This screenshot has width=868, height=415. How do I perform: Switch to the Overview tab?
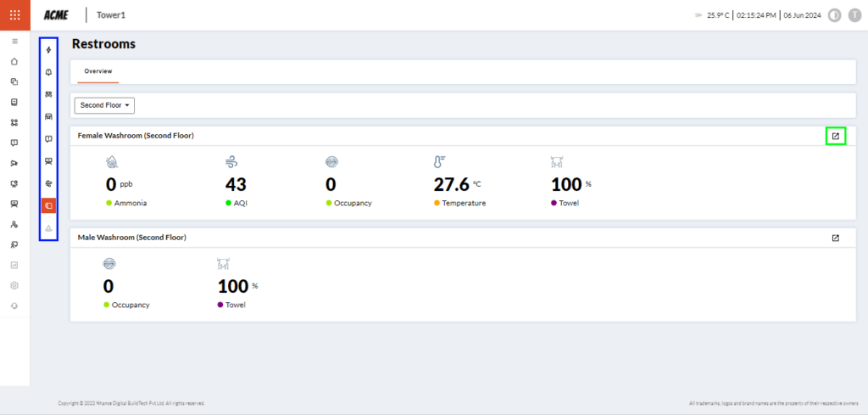pyautogui.click(x=97, y=71)
